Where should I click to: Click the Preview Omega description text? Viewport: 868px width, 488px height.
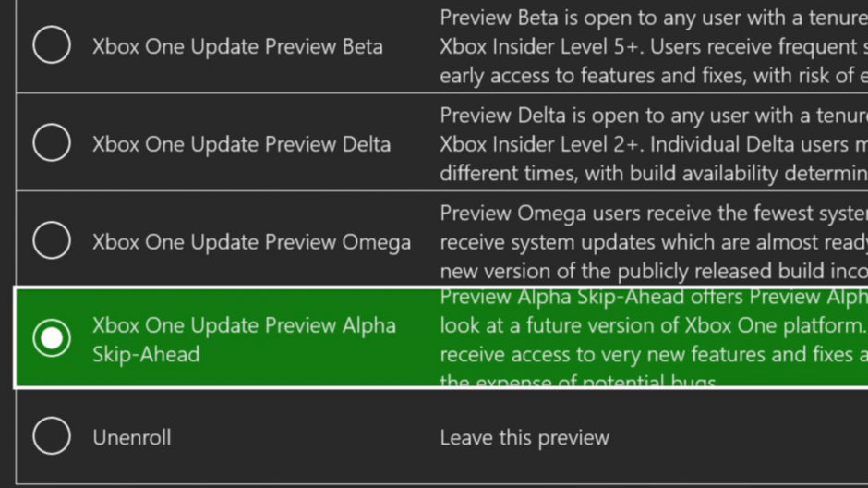pos(652,241)
